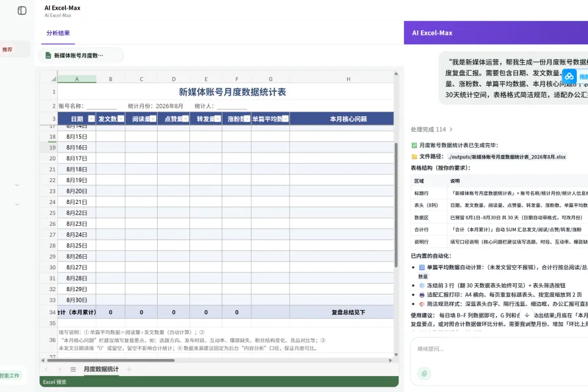Click the spreadsheet vertical scrollbar thumb

click(x=396, y=205)
